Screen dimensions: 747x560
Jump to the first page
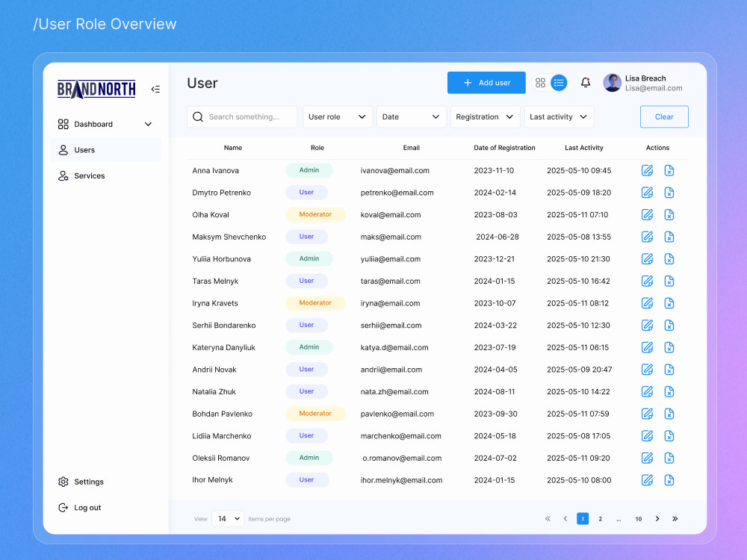pyautogui.click(x=548, y=519)
